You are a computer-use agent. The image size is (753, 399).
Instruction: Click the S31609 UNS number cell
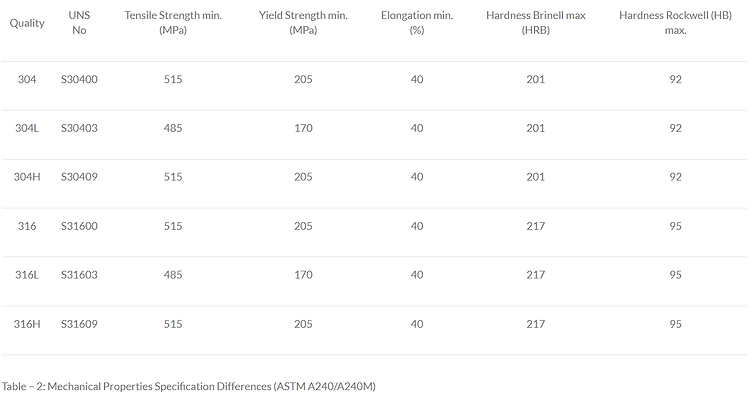tap(79, 324)
